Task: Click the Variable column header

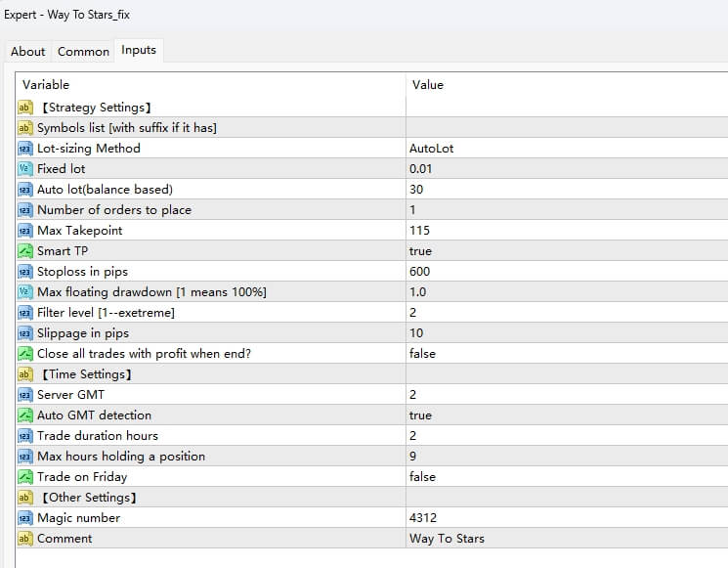Action: (x=46, y=85)
